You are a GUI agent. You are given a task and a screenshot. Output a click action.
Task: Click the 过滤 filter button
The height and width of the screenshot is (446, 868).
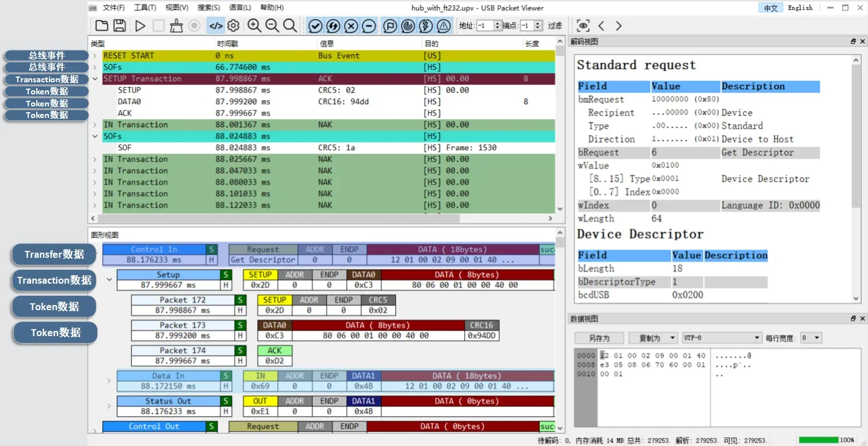pyautogui.click(x=555, y=26)
